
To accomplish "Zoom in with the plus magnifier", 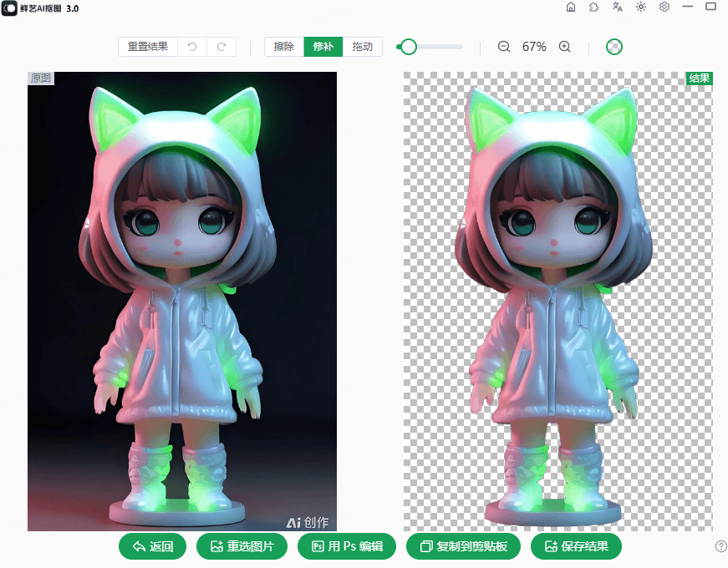I will (x=565, y=47).
